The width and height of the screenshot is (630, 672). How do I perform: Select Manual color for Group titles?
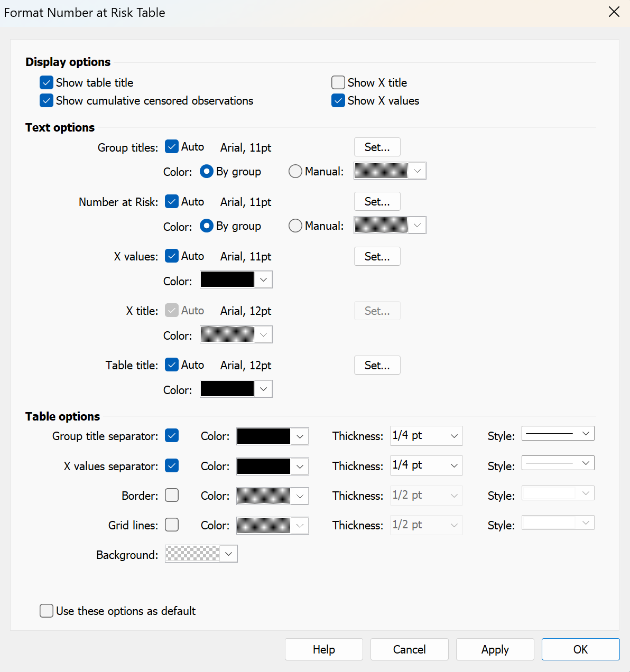[295, 171]
